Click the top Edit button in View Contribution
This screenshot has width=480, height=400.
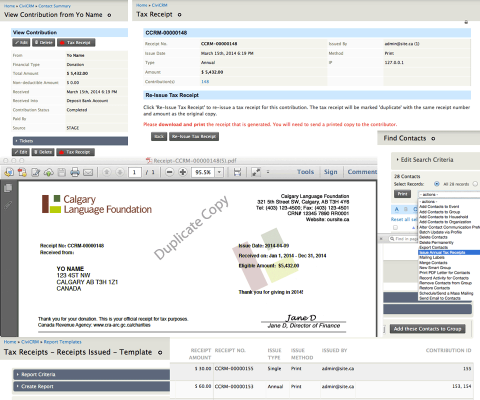[x=21, y=43]
